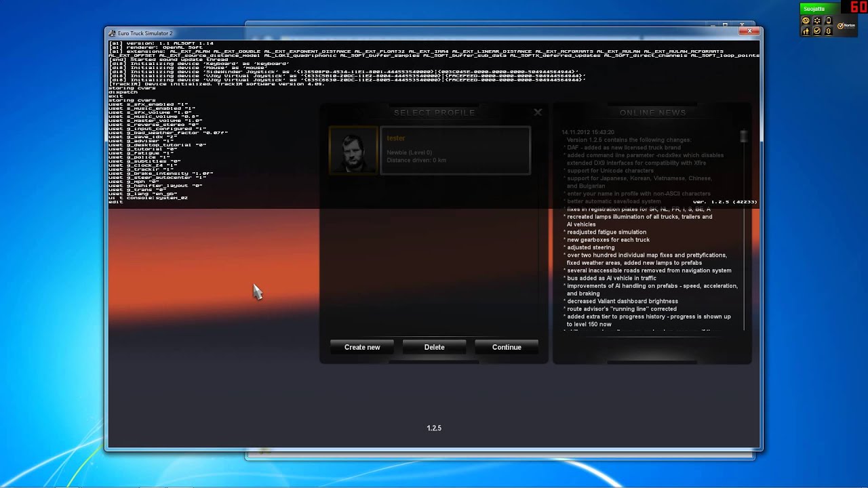
Task: Click the up-down arrows icon in Norton gadget
Action: [829, 31]
